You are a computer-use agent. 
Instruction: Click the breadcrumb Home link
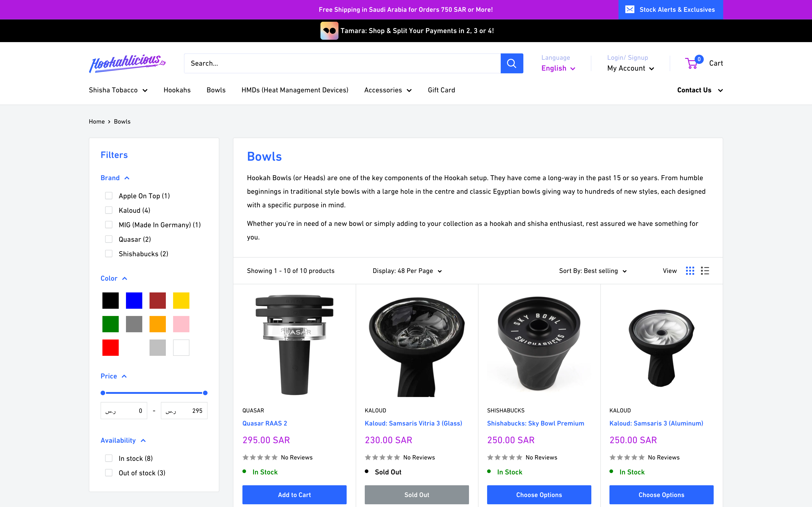pyautogui.click(x=97, y=121)
